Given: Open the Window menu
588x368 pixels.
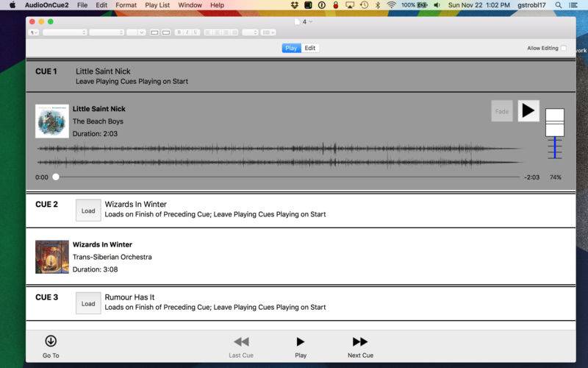Looking at the screenshot, I should point(190,5).
